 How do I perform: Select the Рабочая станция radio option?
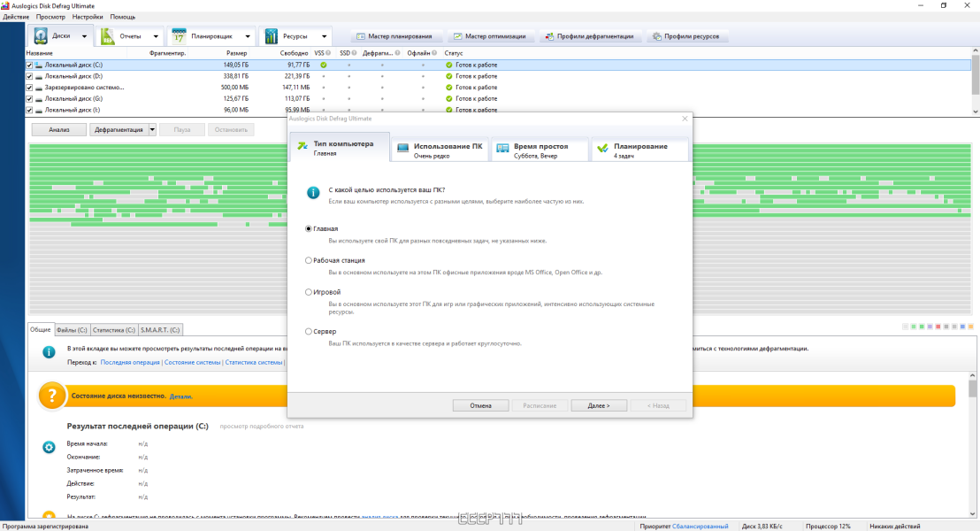[308, 260]
